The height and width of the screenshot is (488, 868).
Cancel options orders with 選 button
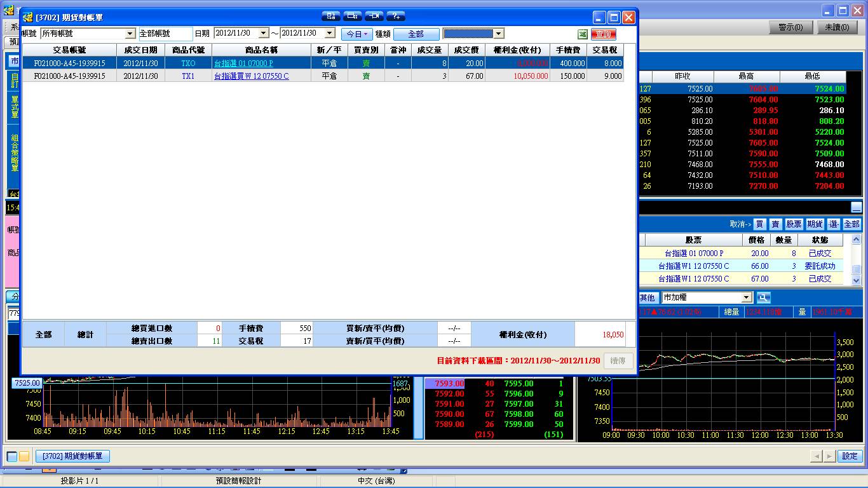point(834,224)
